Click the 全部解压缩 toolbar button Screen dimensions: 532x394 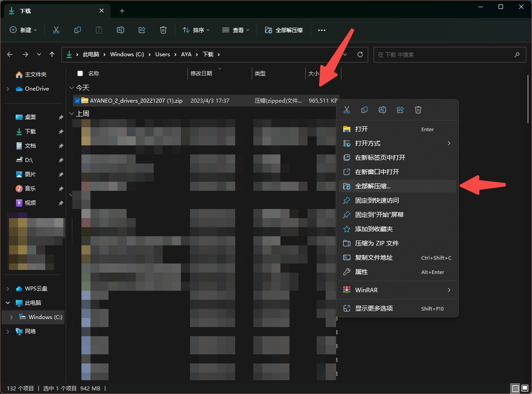click(284, 30)
